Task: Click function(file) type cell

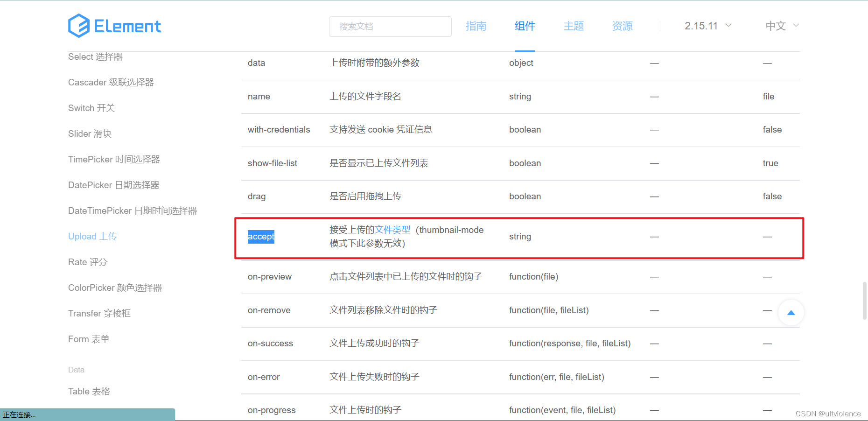Action: pyautogui.click(x=534, y=277)
